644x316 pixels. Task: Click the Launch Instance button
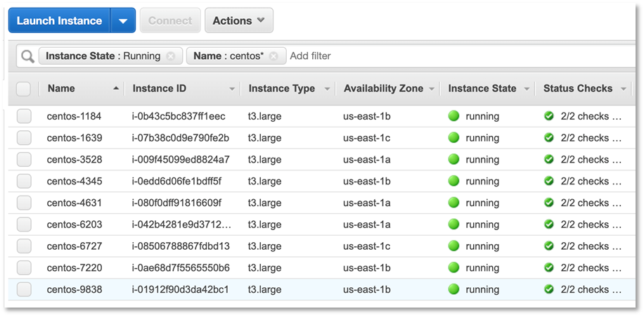click(x=60, y=20)
